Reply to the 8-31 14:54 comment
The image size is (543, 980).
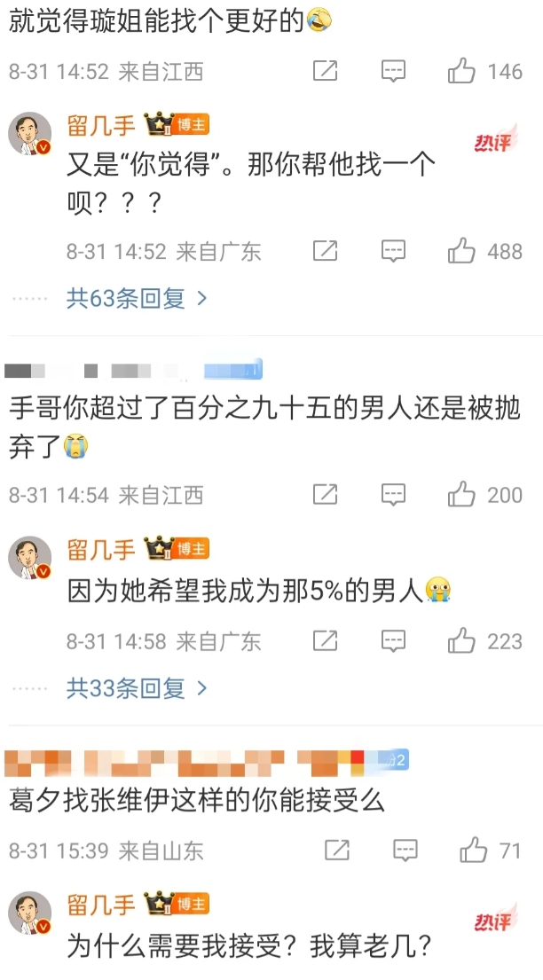point(393,494)
